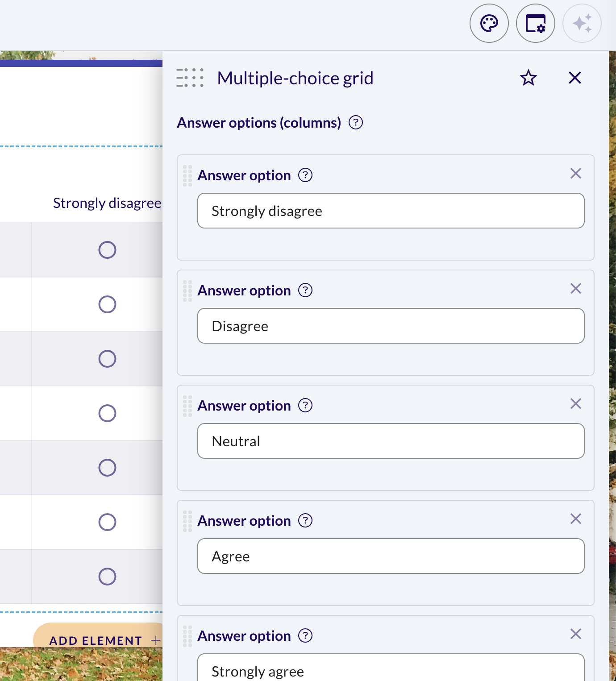Click the ADD ELEMENT button
The height and width of the screenshot is (681, 616).
pos(98,635)
